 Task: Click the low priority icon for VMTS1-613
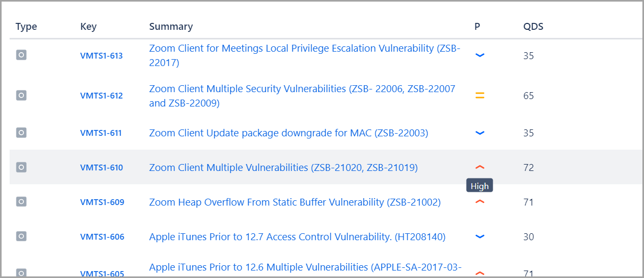pyautogui.click(x=479, y=55)
